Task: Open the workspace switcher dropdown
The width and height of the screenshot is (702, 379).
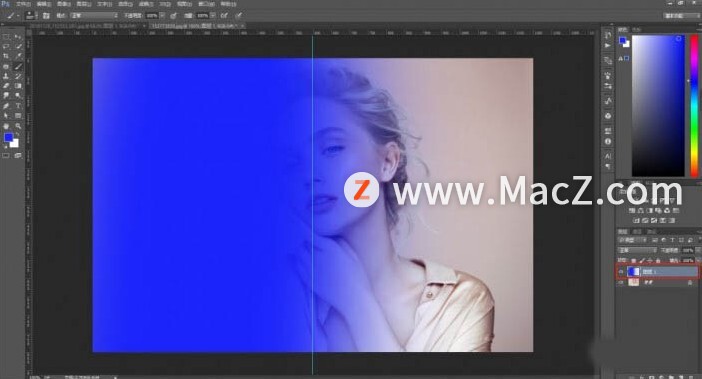Action: coord(680,16)
